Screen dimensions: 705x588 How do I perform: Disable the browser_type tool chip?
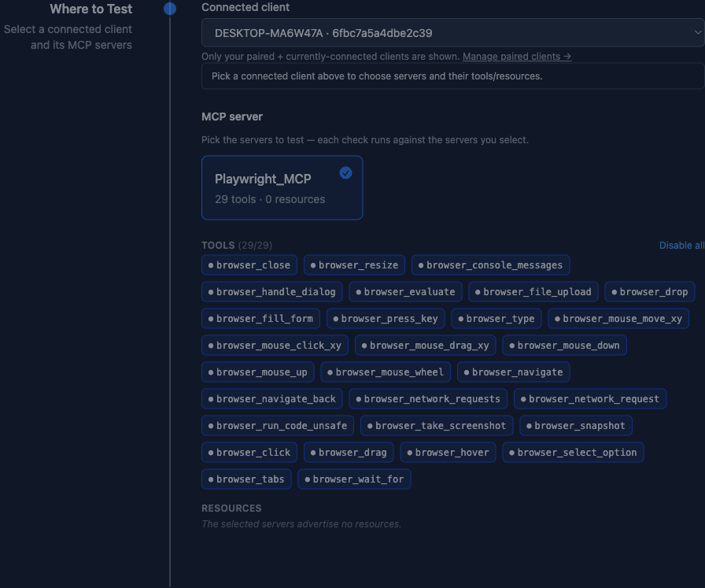coord(496,319)
